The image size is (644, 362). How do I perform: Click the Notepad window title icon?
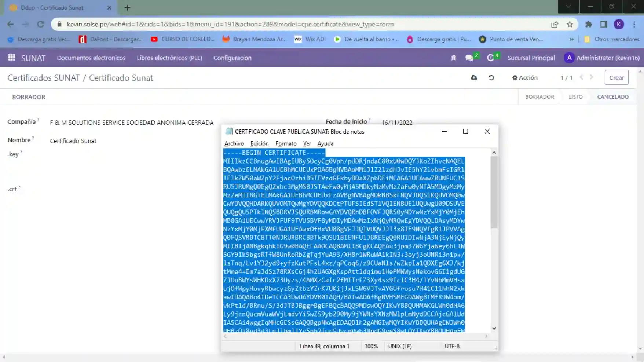pyautogui.click(x=229, y=131)
